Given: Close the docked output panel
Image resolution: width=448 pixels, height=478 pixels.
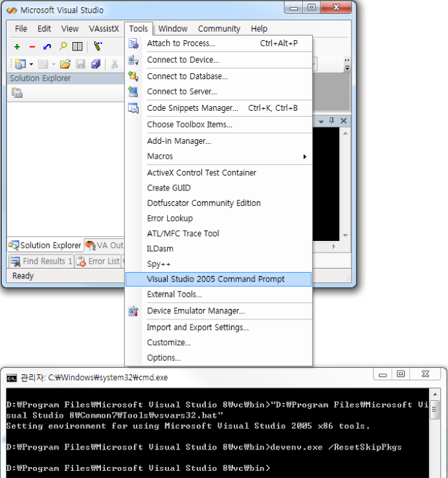Looking at the screenshot, I should tap(344, 121).
